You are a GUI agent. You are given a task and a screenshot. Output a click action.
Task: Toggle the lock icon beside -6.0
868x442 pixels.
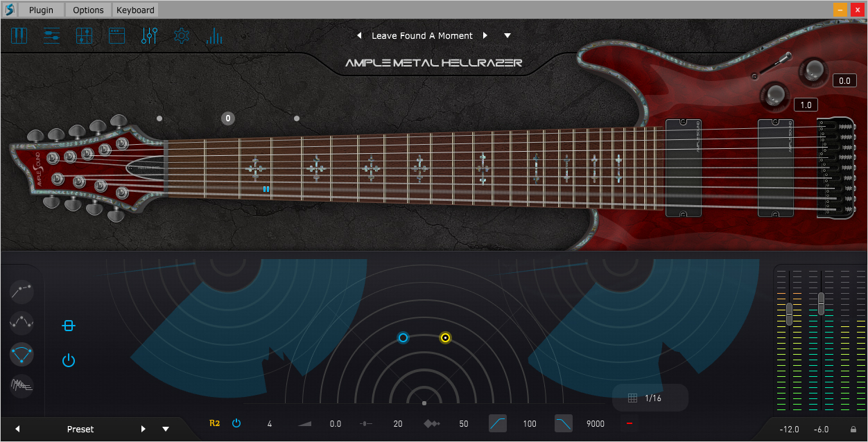[853, 430]
